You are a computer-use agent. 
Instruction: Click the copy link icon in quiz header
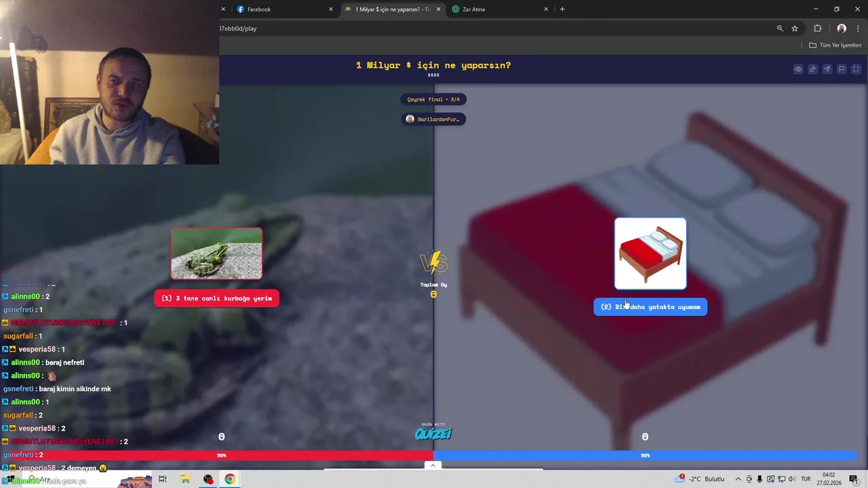tap(812, 69)
